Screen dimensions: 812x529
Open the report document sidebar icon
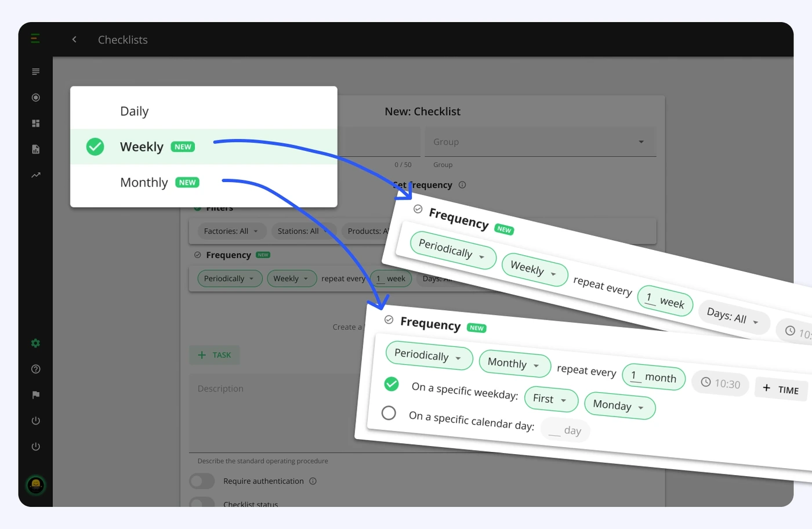pos(35,149)
